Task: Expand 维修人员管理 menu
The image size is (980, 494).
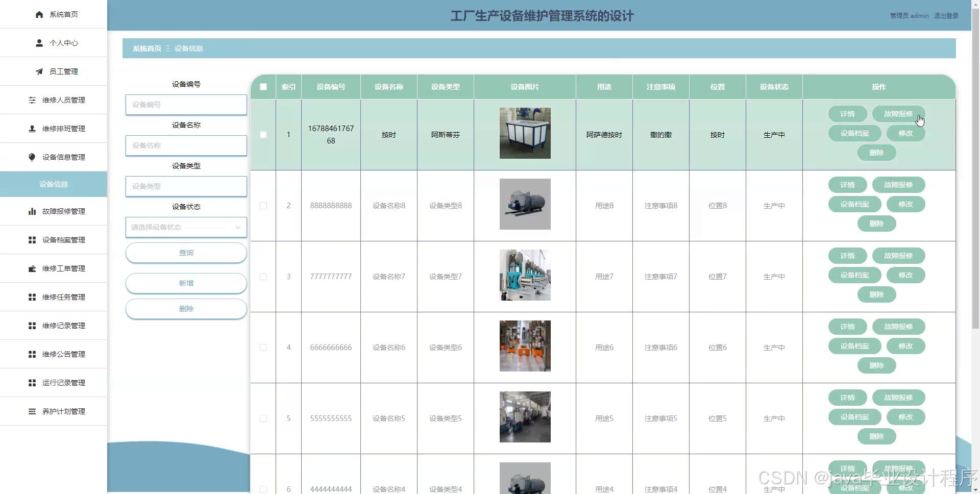Action: click(54, 100)
